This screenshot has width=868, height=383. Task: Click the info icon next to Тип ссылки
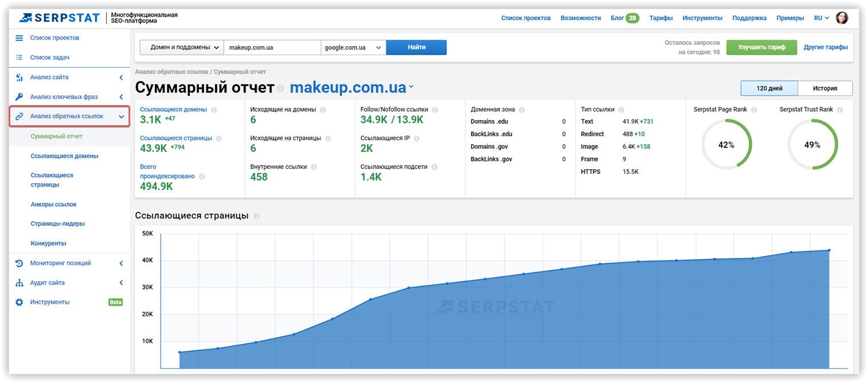[621, 110]
